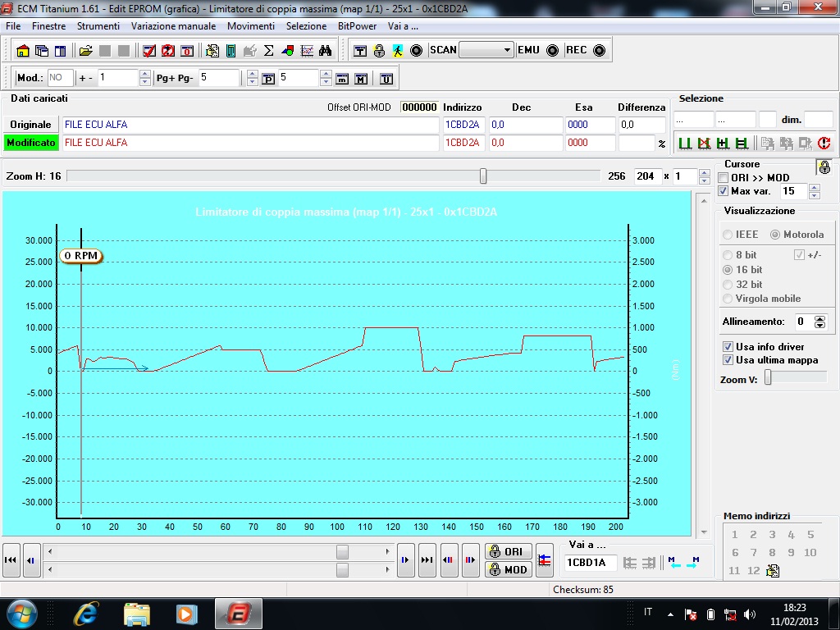Uncheck Usa ultima mappa checkbox

coord(728,360)
